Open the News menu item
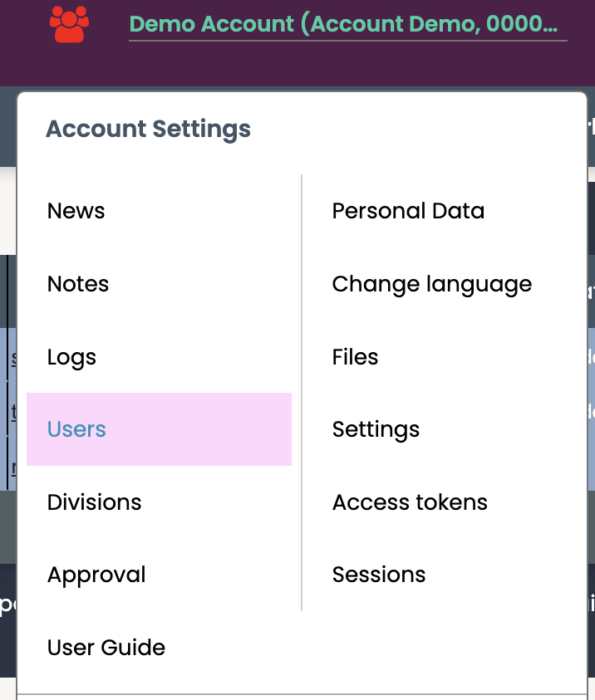Screen dimensions: 595x700 [76, 211]
